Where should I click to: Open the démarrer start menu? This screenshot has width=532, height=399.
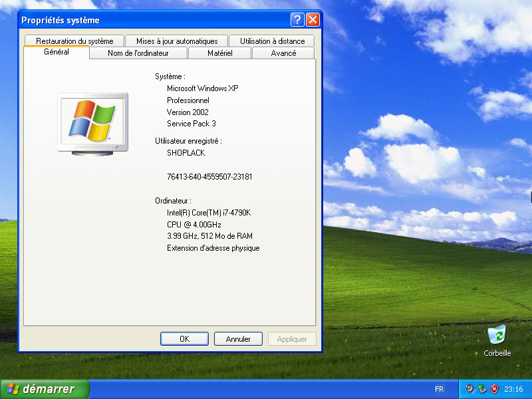(x=45, y=389)
